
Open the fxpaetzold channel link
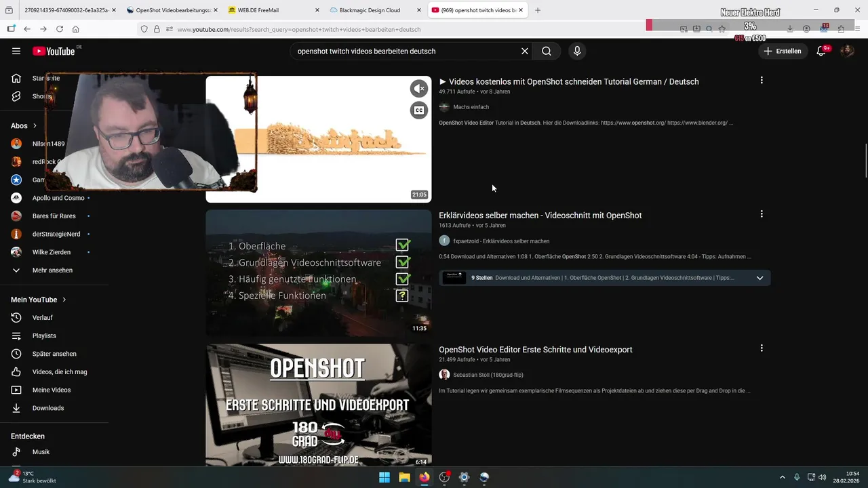click(x=501, y=241)
